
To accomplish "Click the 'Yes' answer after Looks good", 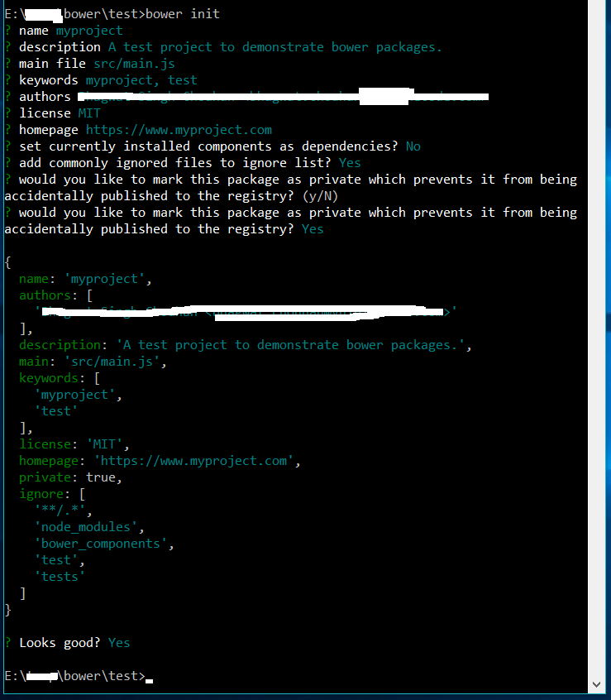I will pyautogui.click(x=119, y=643).
